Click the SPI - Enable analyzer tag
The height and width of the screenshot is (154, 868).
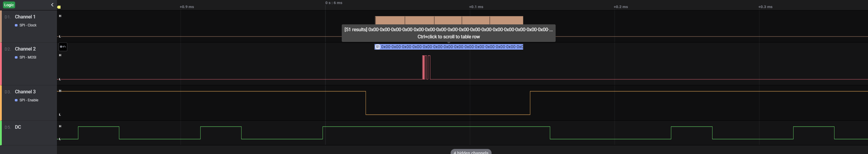[29, 100]
